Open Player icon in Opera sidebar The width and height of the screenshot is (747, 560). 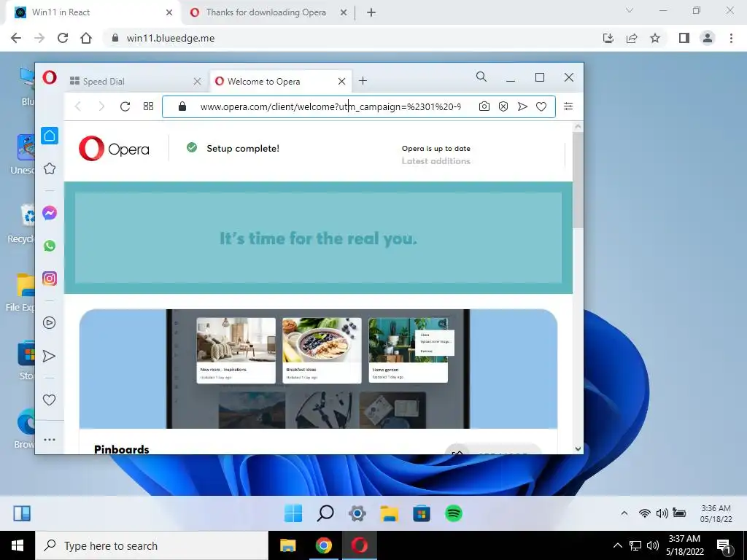click(x=49, y=323)
